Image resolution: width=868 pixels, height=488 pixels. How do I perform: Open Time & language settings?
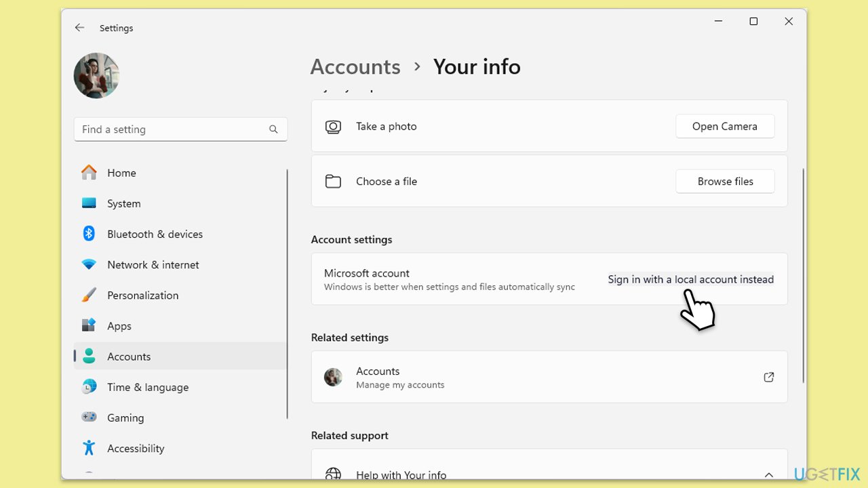point(180,387)
